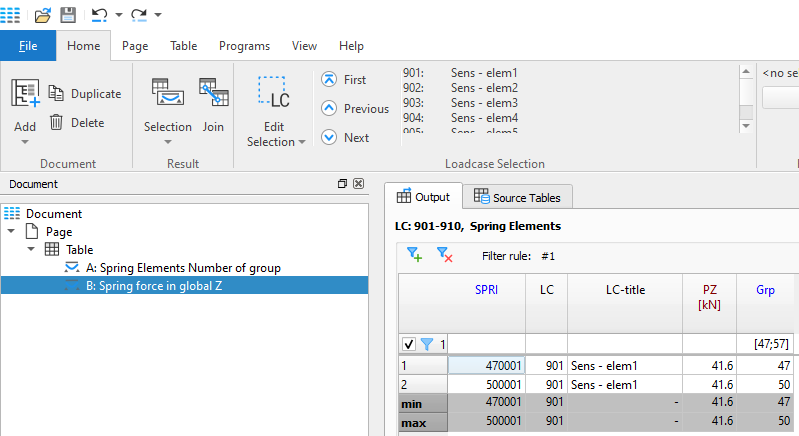
Task: Add a new filter rule
Action: 415,254
